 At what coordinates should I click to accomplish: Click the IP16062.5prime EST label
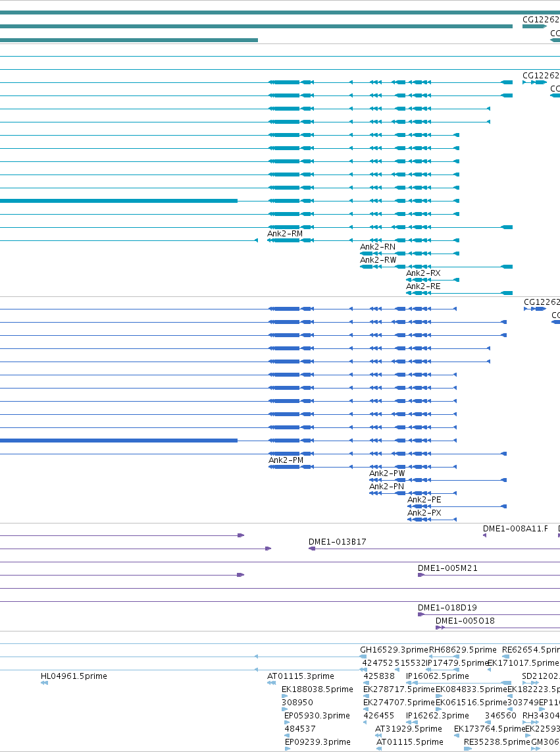(437, 676)
